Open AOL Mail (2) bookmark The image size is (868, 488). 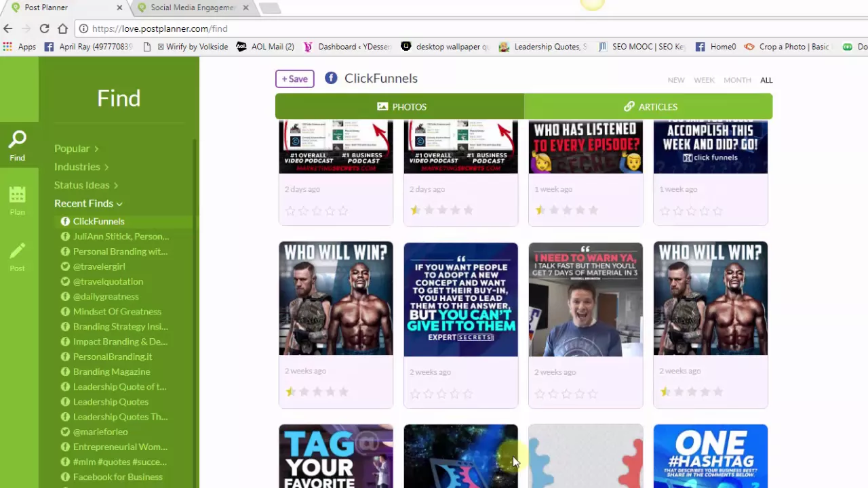266,47
